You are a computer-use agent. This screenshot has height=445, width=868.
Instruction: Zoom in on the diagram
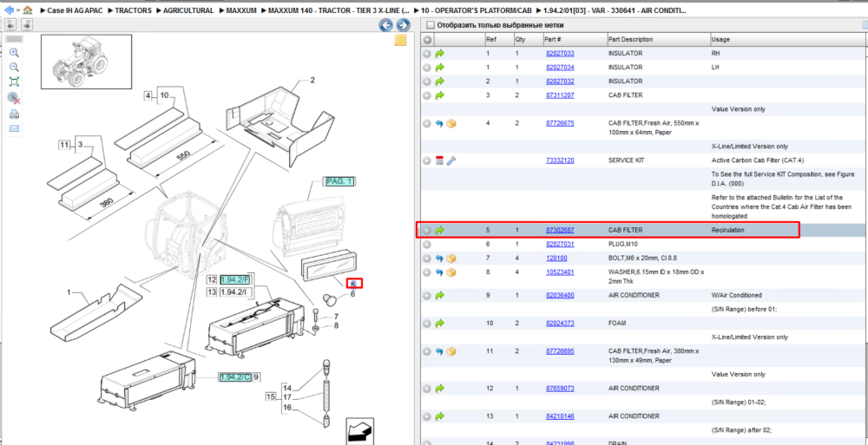(15, 53)
